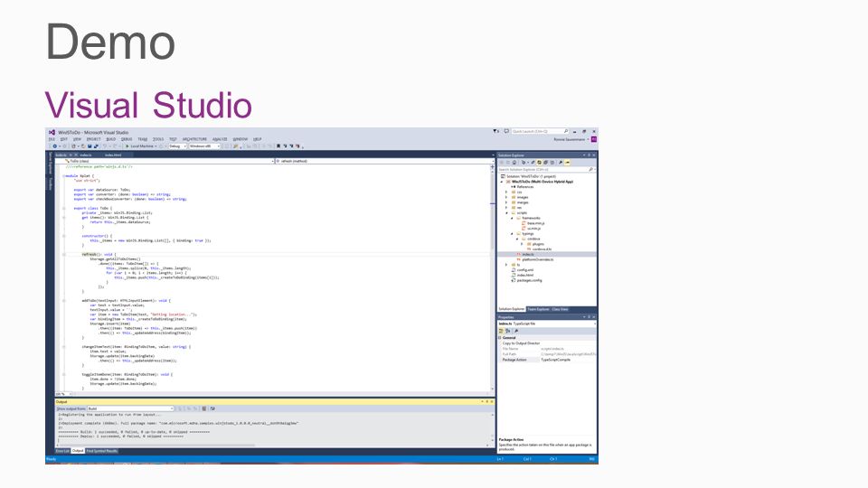Open the Show output from dropdown

(130, 408)
